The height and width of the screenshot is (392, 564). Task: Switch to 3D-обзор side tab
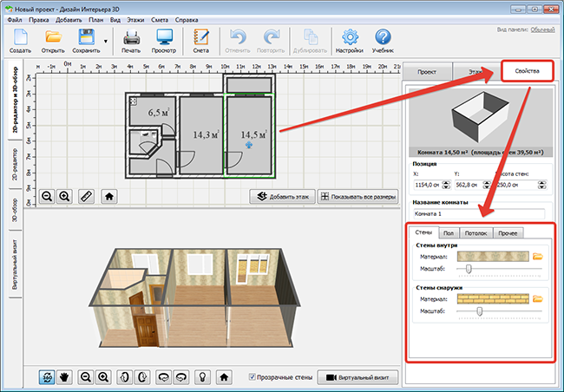(15, 210)
